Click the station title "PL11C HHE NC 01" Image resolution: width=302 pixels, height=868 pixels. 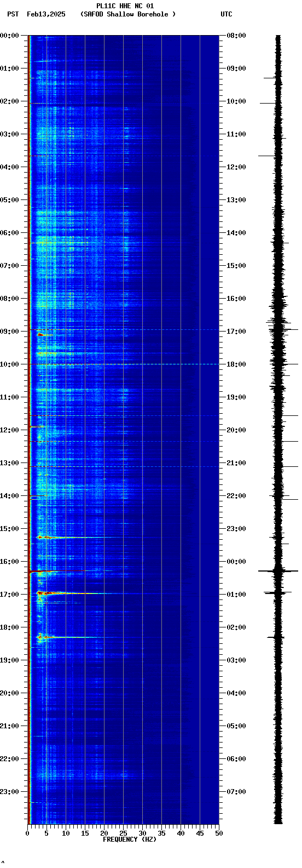[125, 6]
